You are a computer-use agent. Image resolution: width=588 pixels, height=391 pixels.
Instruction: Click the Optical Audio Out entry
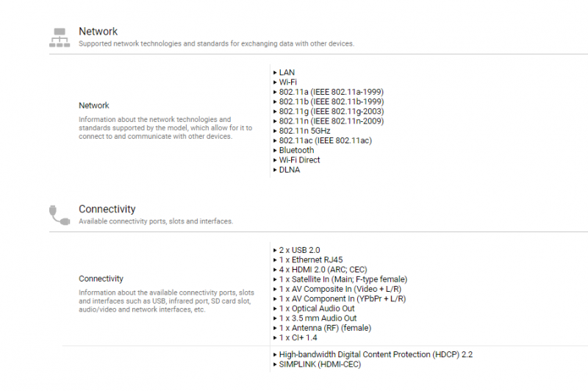click(317, 309)
